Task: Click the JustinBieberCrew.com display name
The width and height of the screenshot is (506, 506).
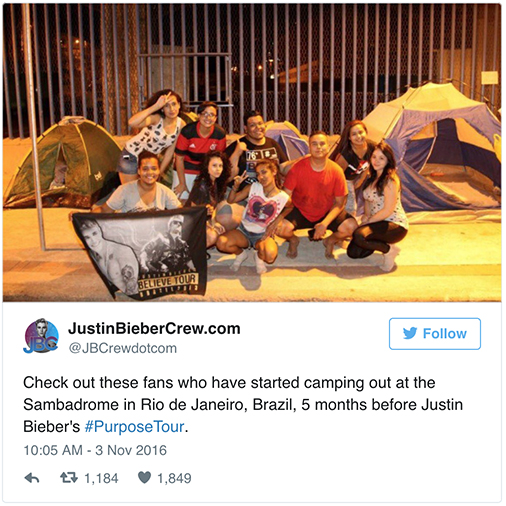Action: point(154,329)
